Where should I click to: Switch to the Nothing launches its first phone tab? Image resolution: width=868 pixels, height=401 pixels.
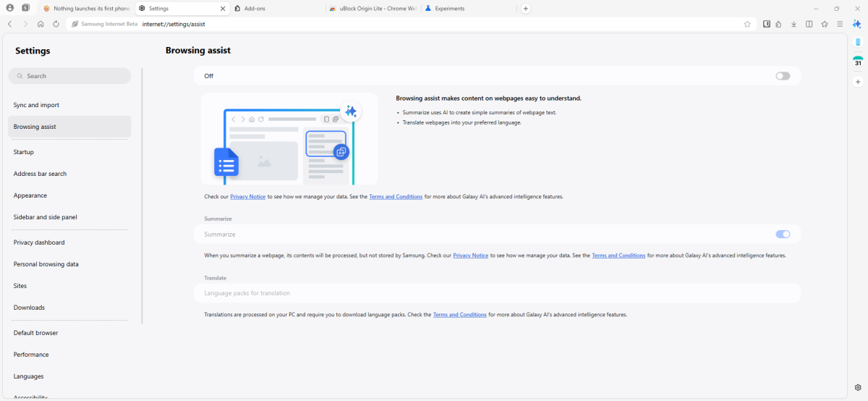(x=86, y=9)
